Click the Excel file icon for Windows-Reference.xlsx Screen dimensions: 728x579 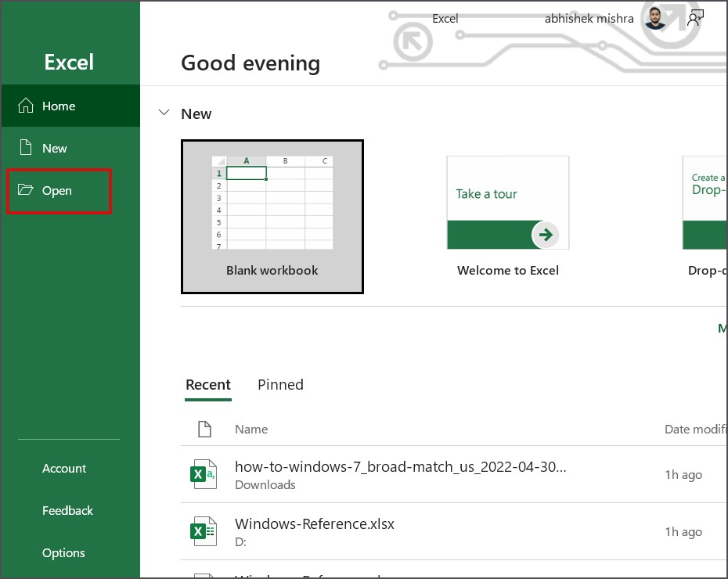click(x=204, y=531)
